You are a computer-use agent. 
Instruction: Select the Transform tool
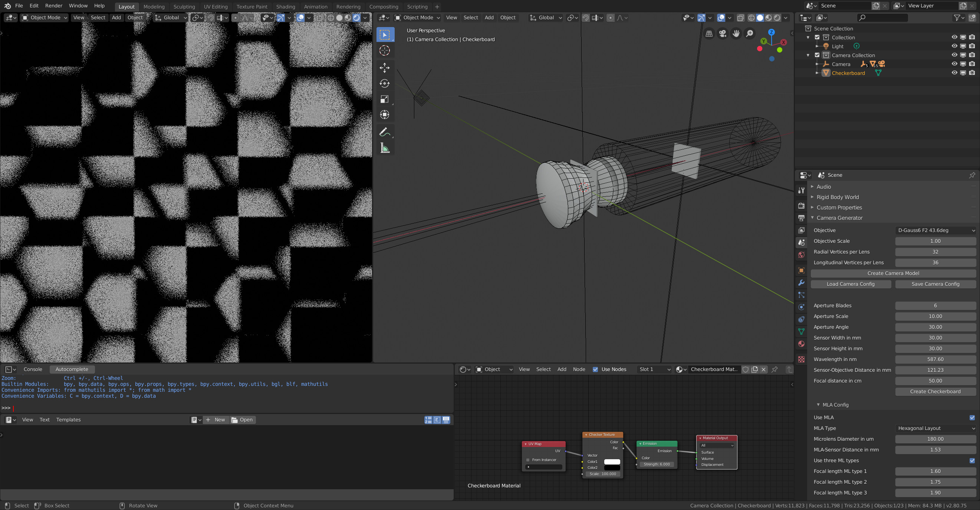click(385, 115)
